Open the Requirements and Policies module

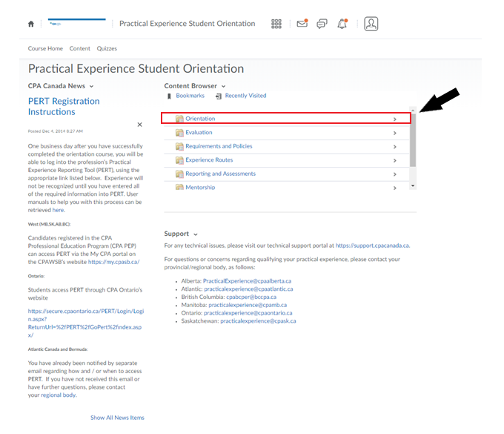pyautogui.click(x=219, y=146)
